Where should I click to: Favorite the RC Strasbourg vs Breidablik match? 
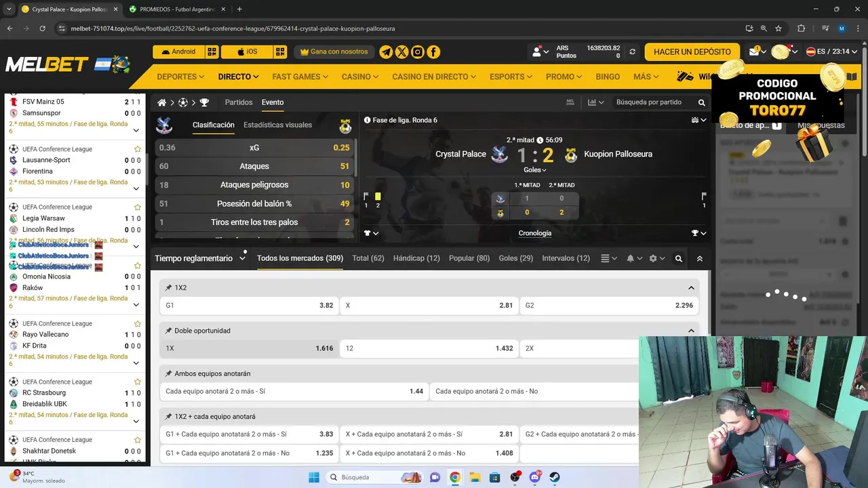[138, 382]
